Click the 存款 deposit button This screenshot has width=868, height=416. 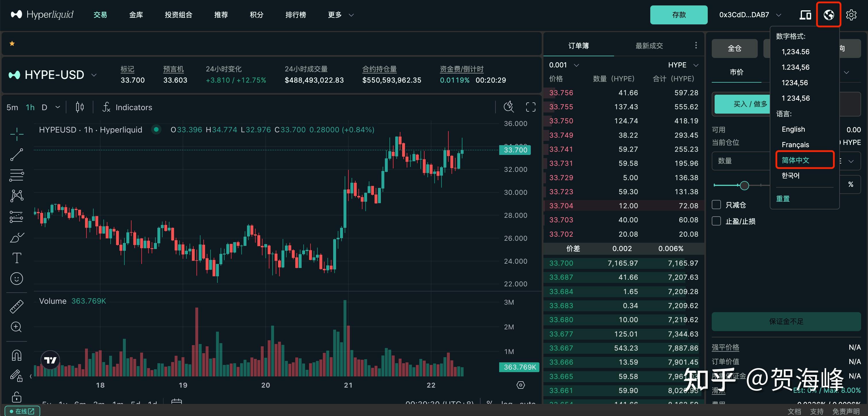[679, 15]
